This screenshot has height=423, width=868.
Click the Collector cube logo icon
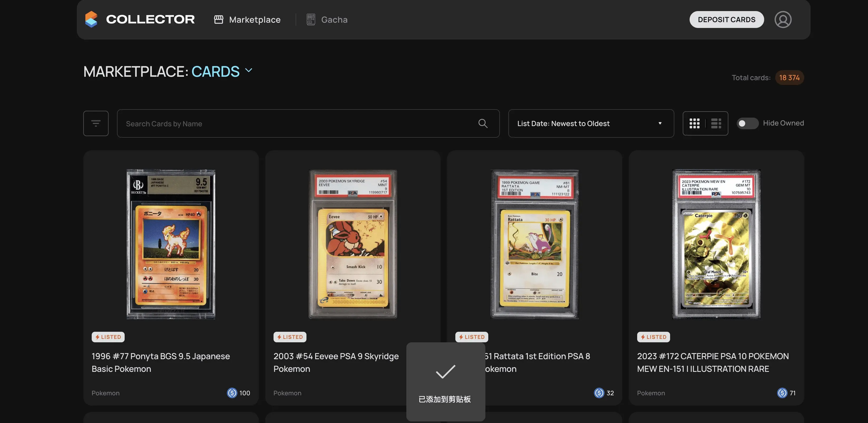click(91, 19)
